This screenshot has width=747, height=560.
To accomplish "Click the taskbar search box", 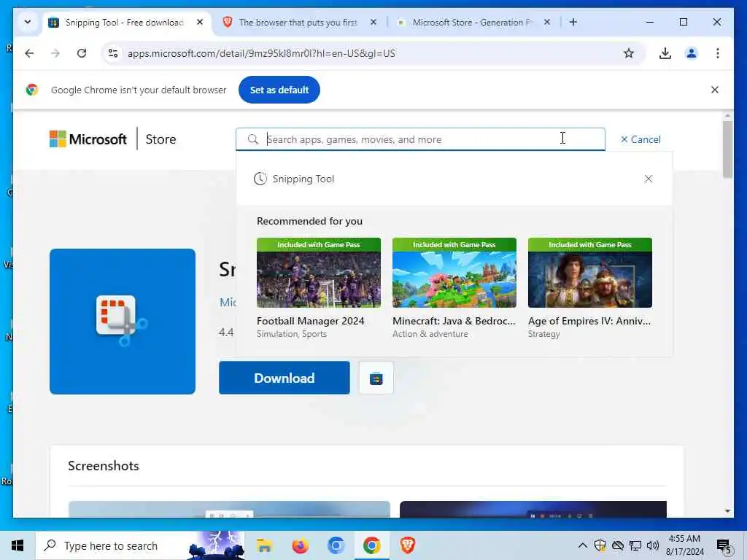I will pos(140,545).
